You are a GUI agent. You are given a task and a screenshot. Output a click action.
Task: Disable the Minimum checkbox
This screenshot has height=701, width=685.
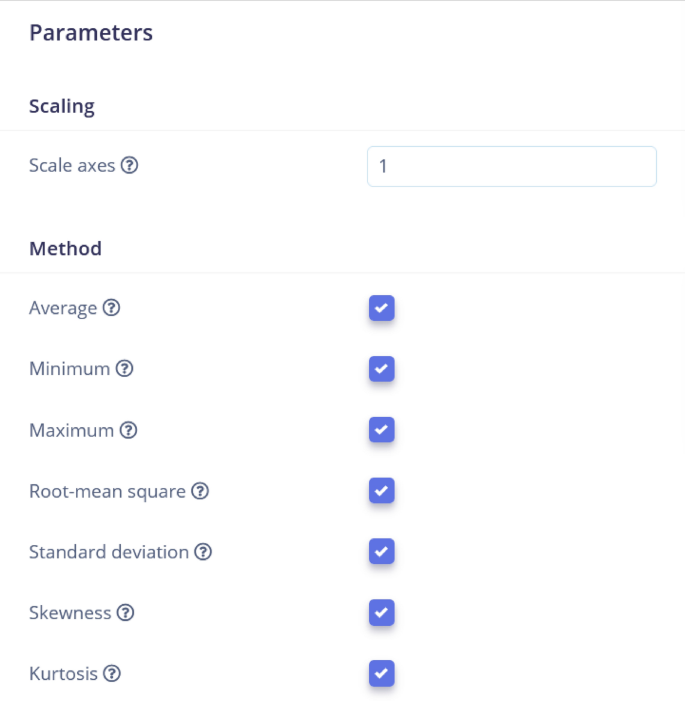point(381,369)
